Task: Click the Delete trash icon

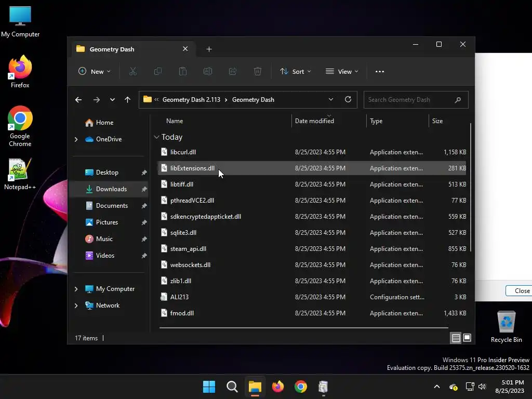Action: [x=258, y=71]
